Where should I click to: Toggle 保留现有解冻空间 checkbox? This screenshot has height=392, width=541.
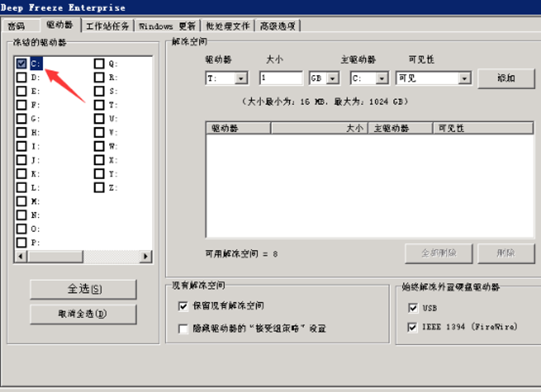[183, 306]
